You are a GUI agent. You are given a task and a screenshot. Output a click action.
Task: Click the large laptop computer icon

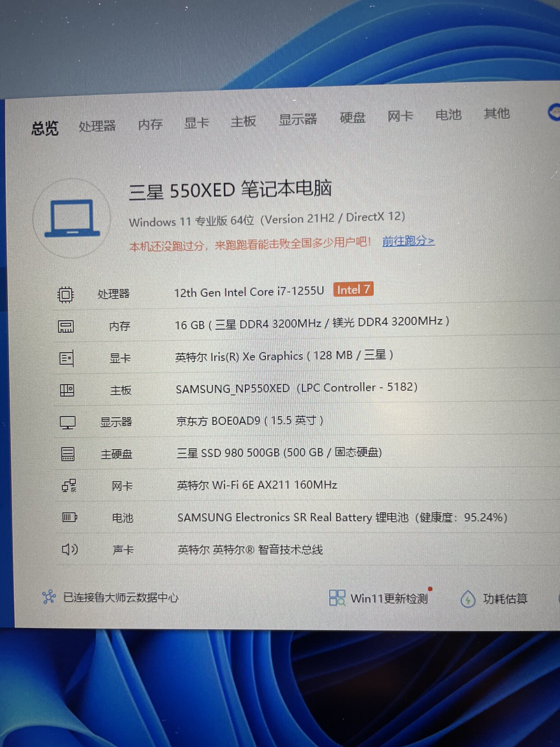pyautogui.click(x=72, y=218)
